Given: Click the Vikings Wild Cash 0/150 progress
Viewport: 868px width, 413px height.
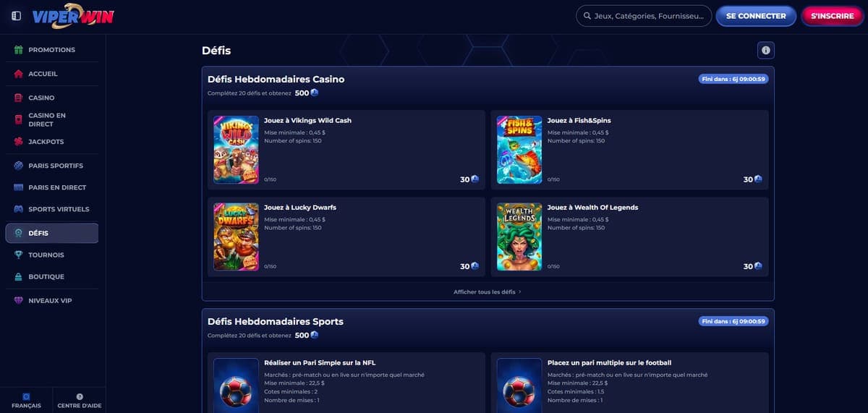Looking at the screenshot, I should (270, 179).
